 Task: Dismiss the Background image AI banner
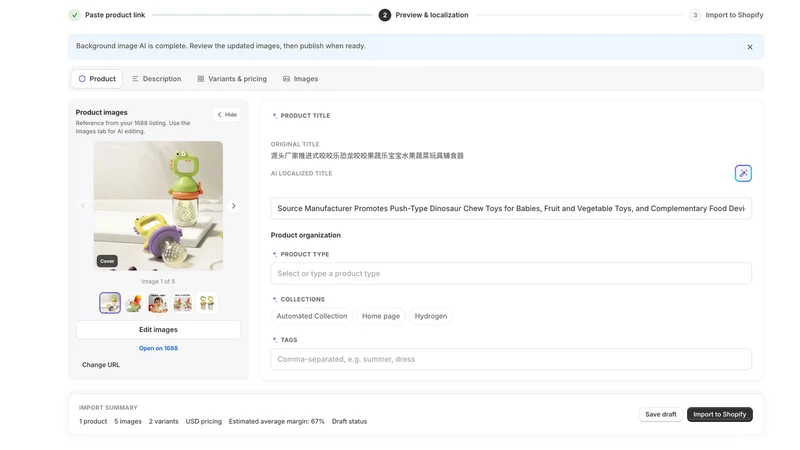pos(749,47)
